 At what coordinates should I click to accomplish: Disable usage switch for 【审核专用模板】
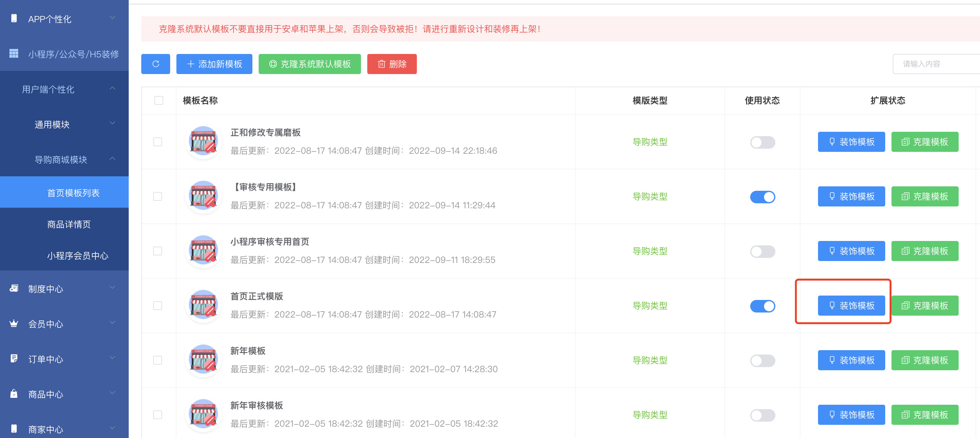pyautogui.click(x=762, y=197)
